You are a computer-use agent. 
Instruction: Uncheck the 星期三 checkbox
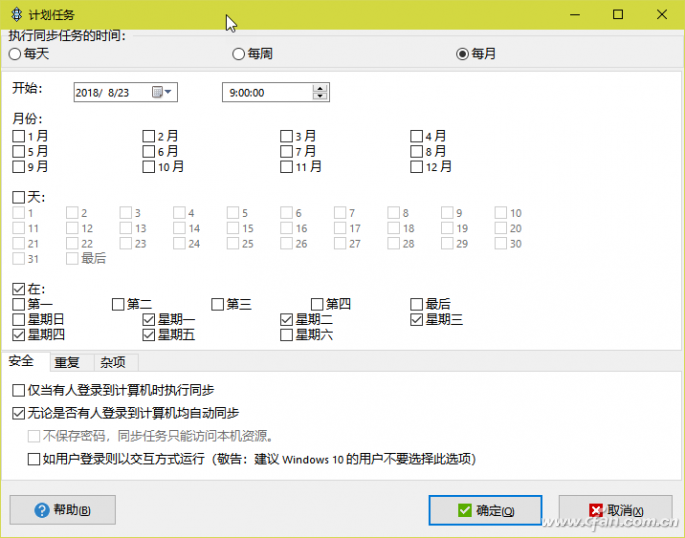(x=416, y=320)
